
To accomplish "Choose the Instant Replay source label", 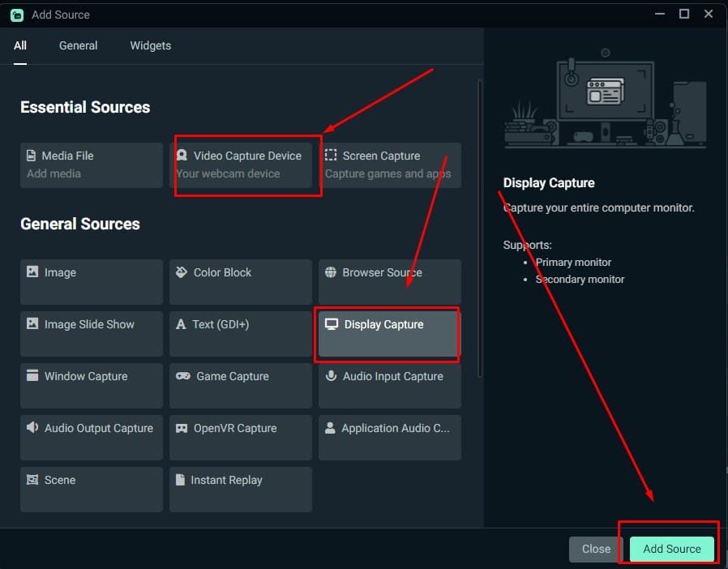I will coord(226,480).
